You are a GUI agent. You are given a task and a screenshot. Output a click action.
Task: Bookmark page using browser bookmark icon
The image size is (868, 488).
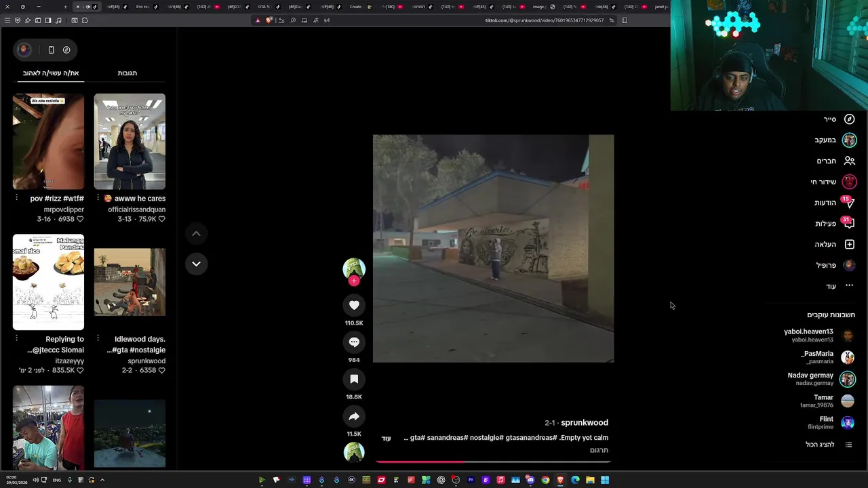click(x=625, y=20)
